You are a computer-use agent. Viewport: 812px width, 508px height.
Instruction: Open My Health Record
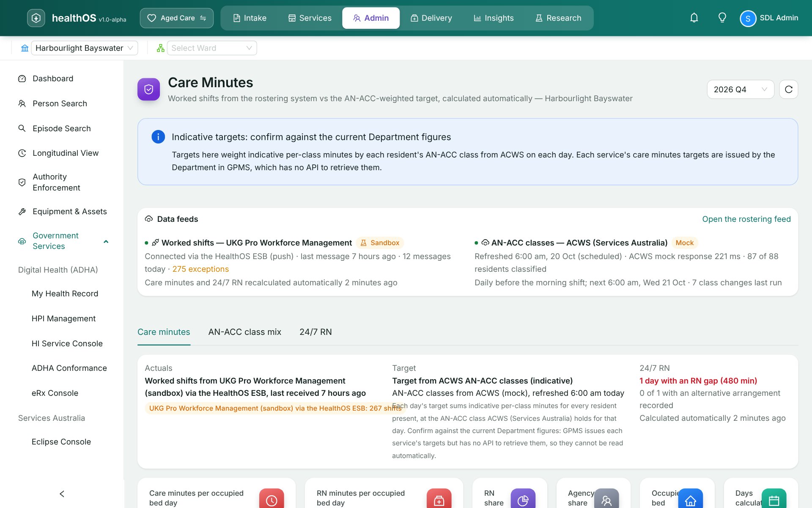click(65, 293)
